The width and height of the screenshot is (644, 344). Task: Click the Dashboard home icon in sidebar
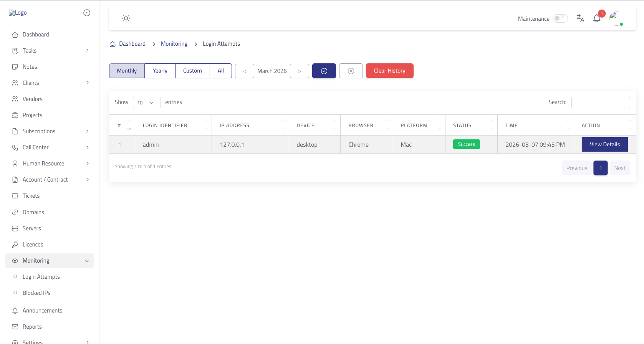(15, 35)
